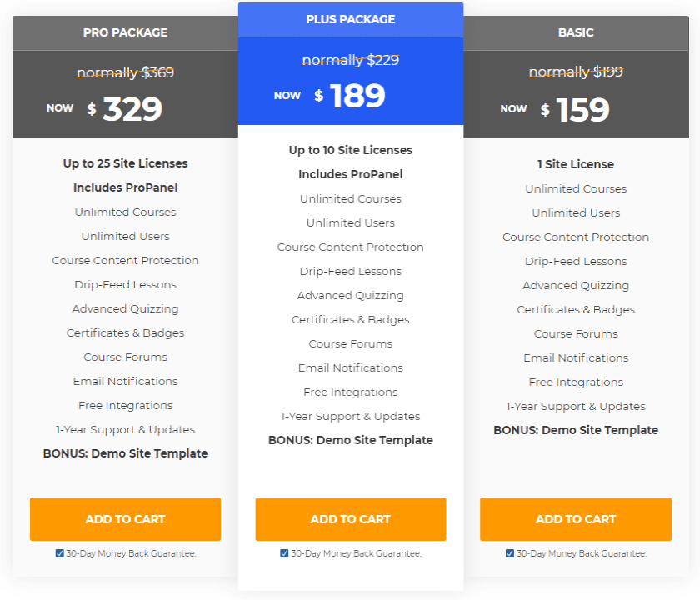
Task: Toggle Basic plan 30-Day guarantee checkbox
Action: (x=510, y=553)
